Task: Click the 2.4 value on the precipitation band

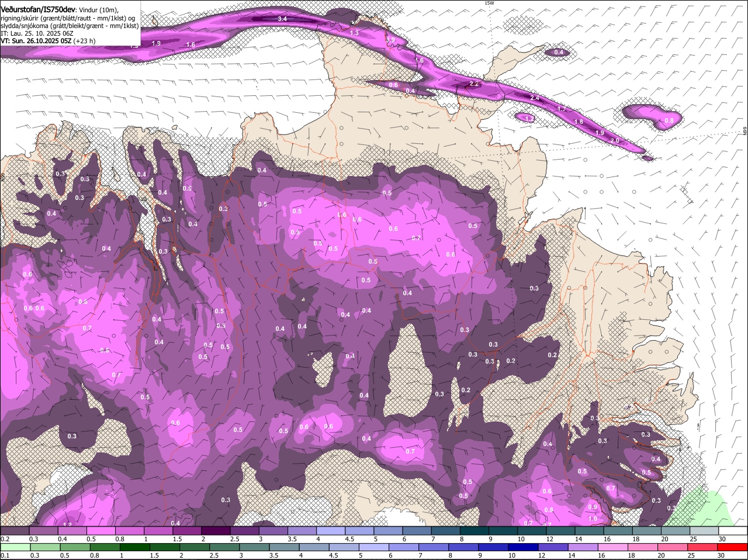Action: 535,98
